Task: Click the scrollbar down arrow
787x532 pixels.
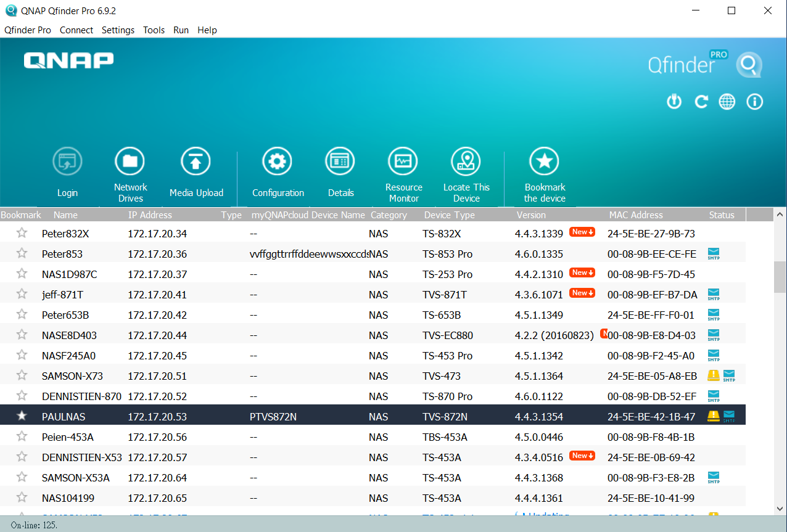Action: pyautogui.click(x=780, y=509)
